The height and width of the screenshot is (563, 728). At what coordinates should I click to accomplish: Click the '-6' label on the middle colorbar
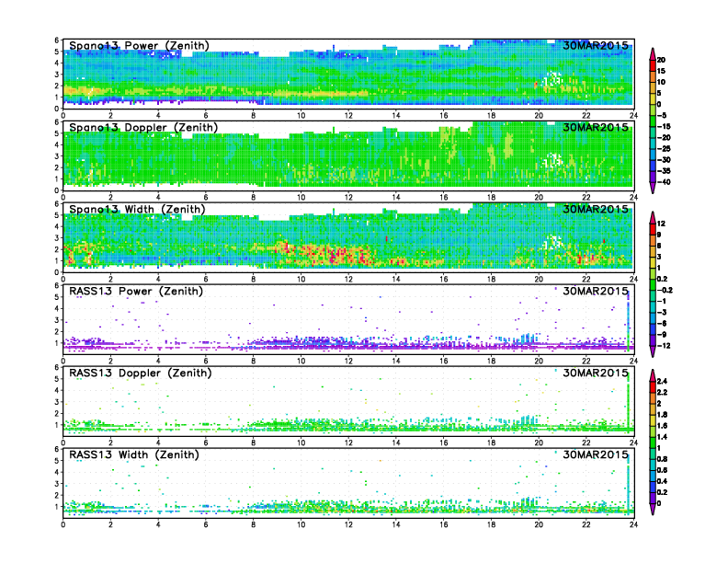point(662,324)
